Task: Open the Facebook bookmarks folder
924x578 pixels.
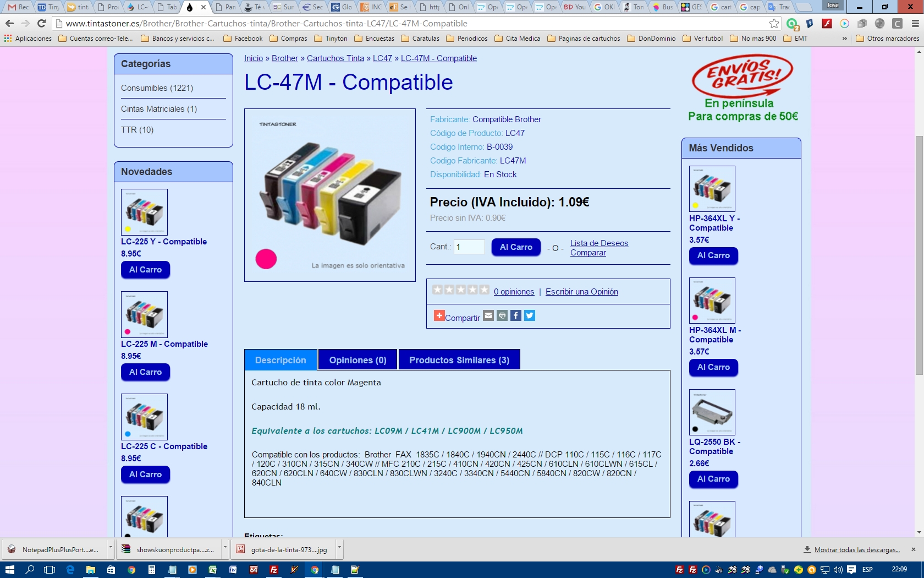Action: click(x=243, y=39)
